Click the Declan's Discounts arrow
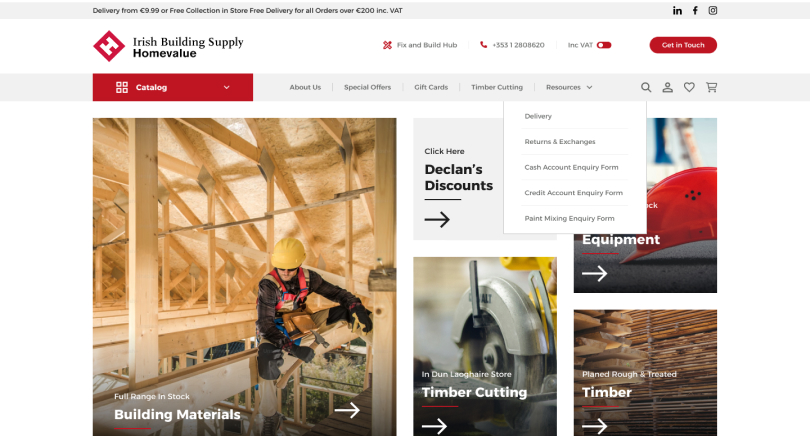Screen dimensions: 810x436 437,219
